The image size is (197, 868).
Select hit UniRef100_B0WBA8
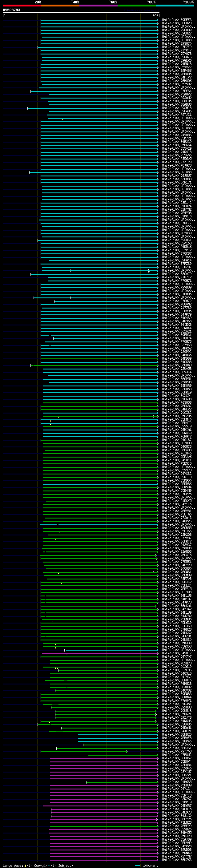176,365
